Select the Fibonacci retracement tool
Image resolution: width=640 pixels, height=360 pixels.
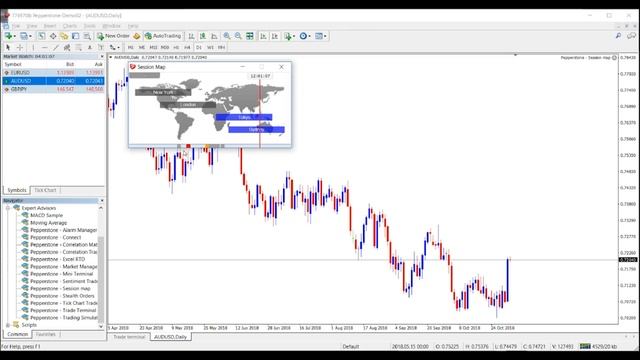(78, 48)
